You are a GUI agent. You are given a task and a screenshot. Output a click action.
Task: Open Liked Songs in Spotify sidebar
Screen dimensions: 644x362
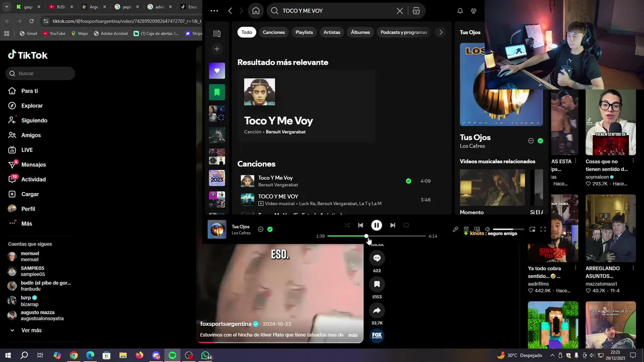pos(217,71)
